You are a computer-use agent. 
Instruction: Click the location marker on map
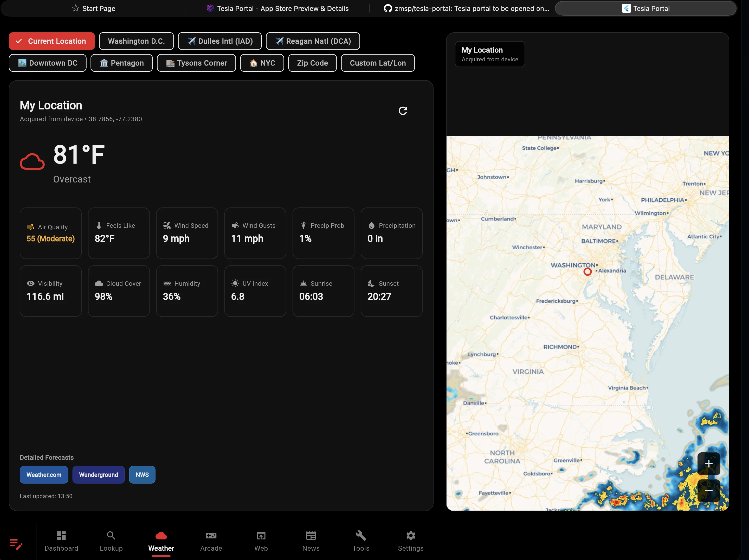(587, 271)
